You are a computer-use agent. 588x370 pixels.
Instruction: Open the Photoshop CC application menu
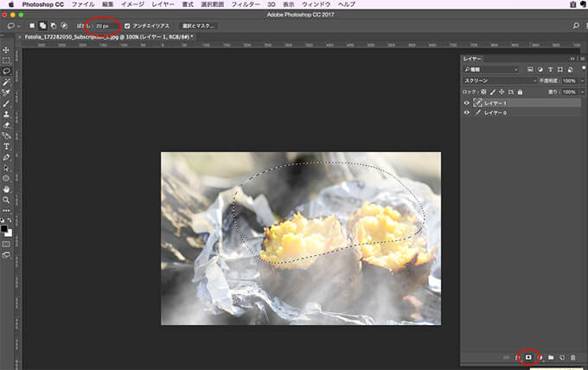[x=42, y=4]
